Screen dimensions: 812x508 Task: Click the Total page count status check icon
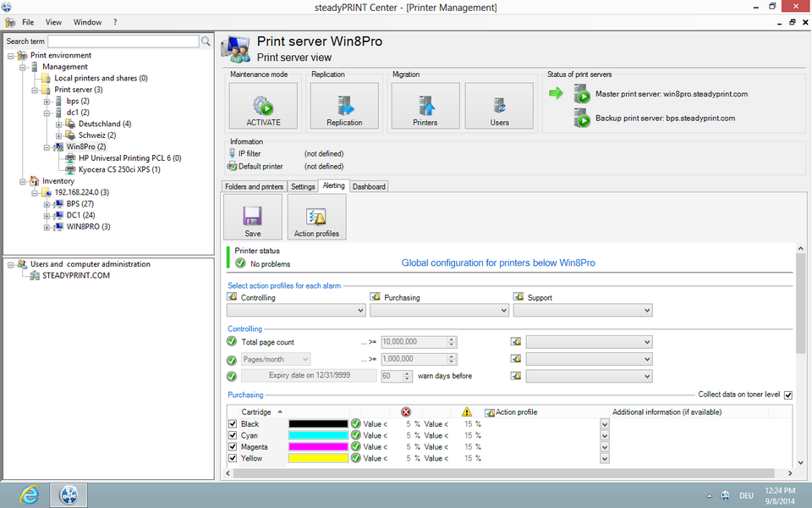point(232,341)
